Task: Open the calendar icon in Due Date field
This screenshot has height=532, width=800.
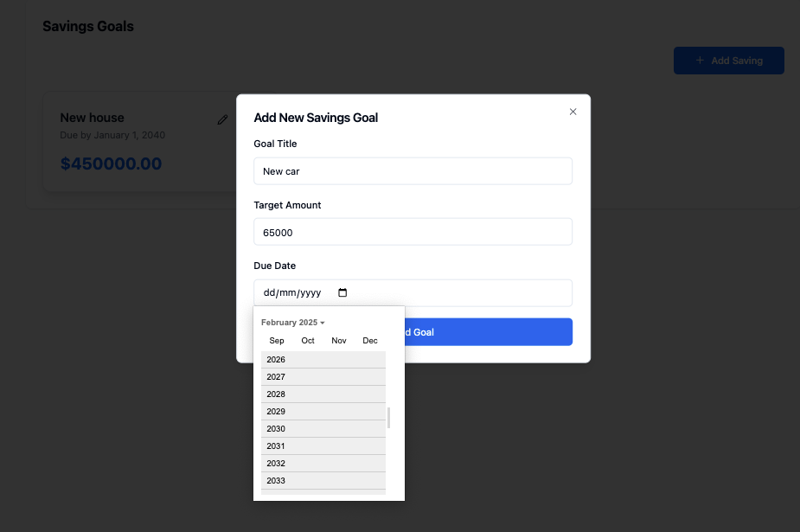Action: (x=342, y=292)
